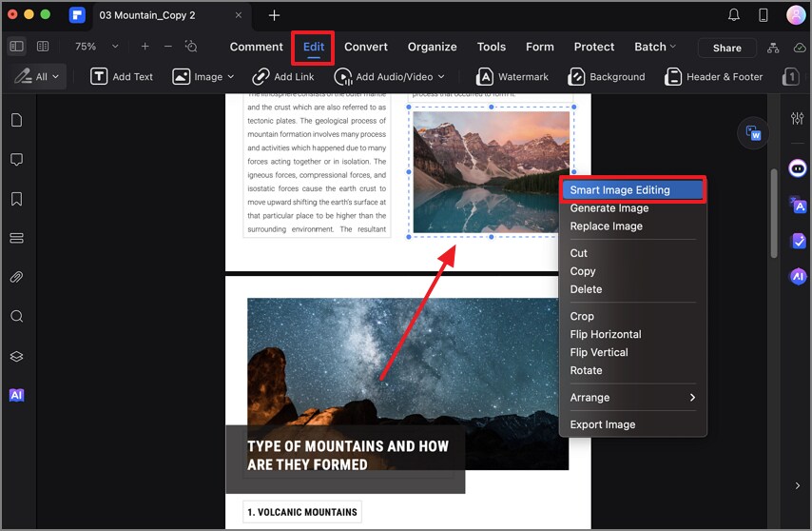The image size is (812, 531).
Task: Switch to the Edit tab
Action: tap(314, 47)
